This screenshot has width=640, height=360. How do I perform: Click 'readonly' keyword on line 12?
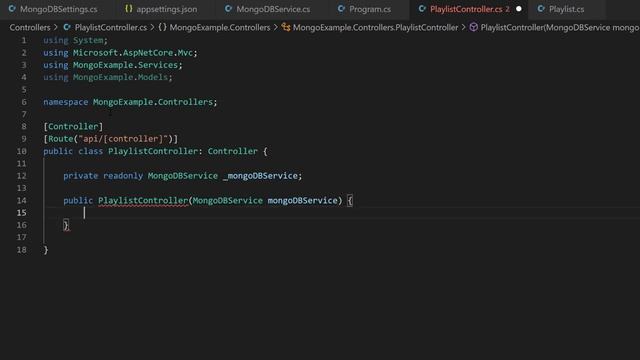123,176
